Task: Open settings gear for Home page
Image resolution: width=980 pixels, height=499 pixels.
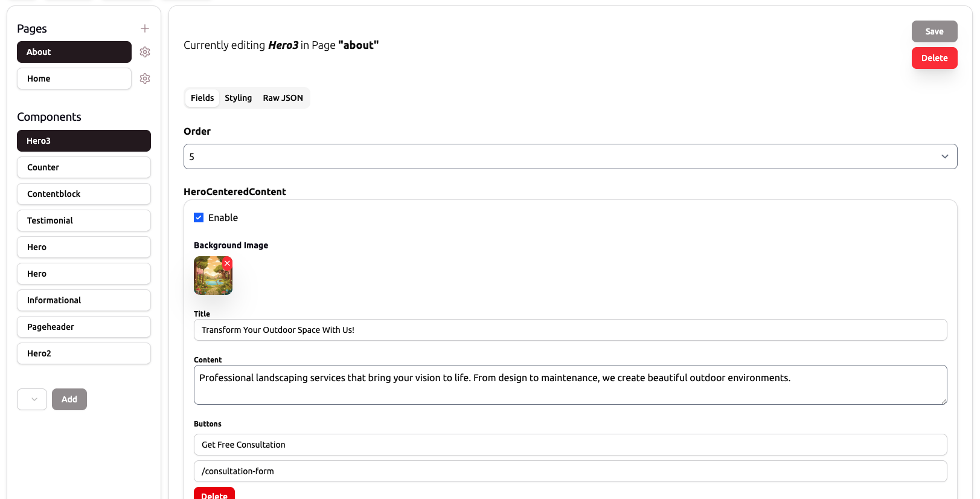Action: [x=145, y=79]
